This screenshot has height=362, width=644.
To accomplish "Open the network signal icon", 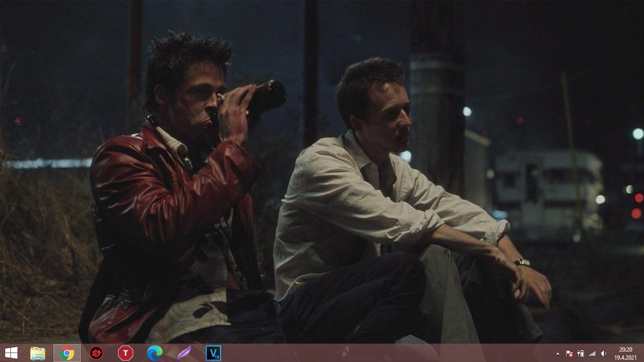I will coord(592,354).
